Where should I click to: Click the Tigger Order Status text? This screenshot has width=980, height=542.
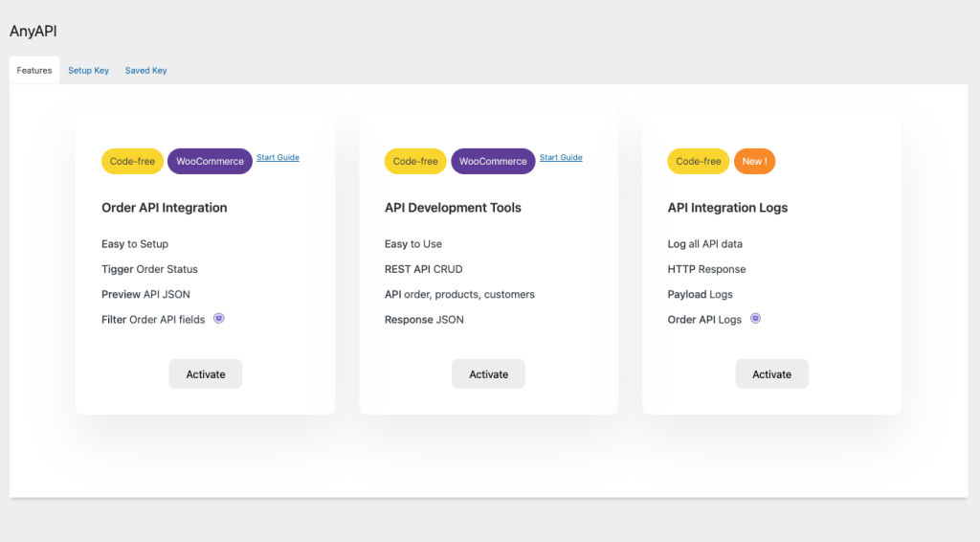(x=149, y=269)
